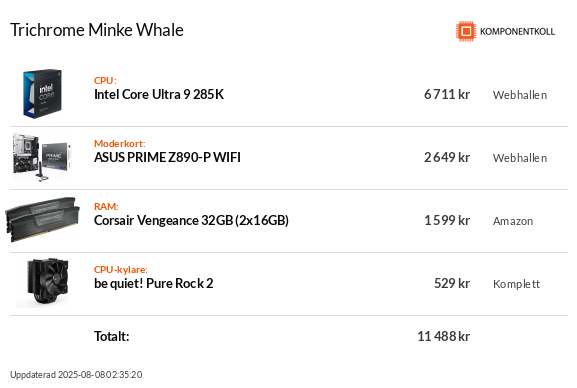The height and width of the screenshot is (388, 577).
Task: Click the 11 488 kr total amount
Action: (x=443, y=336)
